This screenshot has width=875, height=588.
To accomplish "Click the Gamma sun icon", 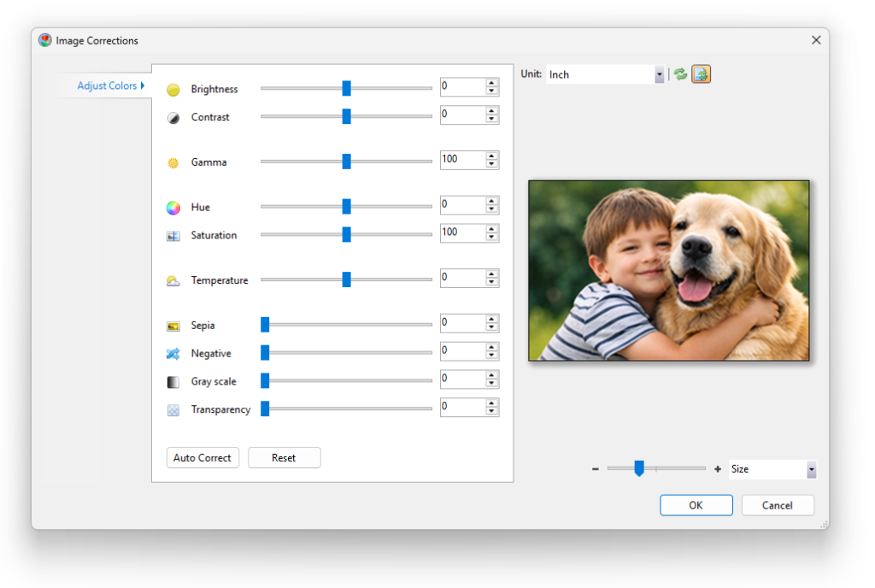I will (173, 162).
